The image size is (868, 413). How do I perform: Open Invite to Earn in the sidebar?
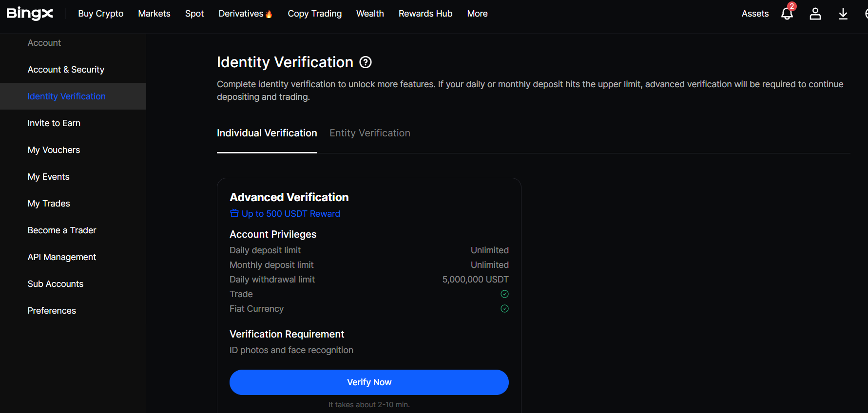click(73, 123)
